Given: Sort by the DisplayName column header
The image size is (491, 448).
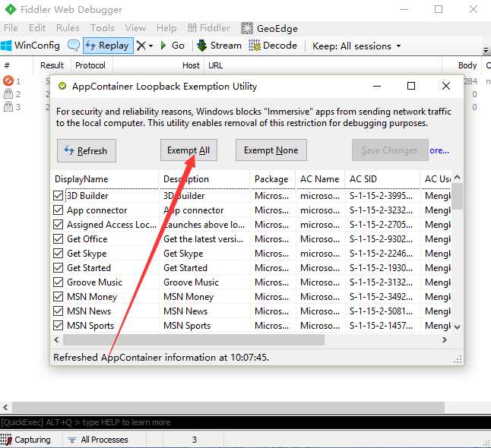Looking at the screenshot, I should pos(105,179).
